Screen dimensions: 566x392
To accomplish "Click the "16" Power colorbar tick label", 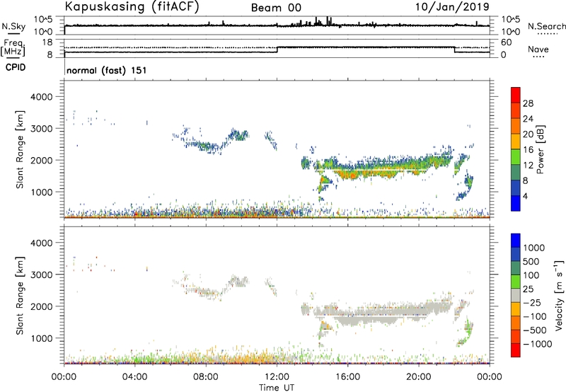I will click(528, 150).
